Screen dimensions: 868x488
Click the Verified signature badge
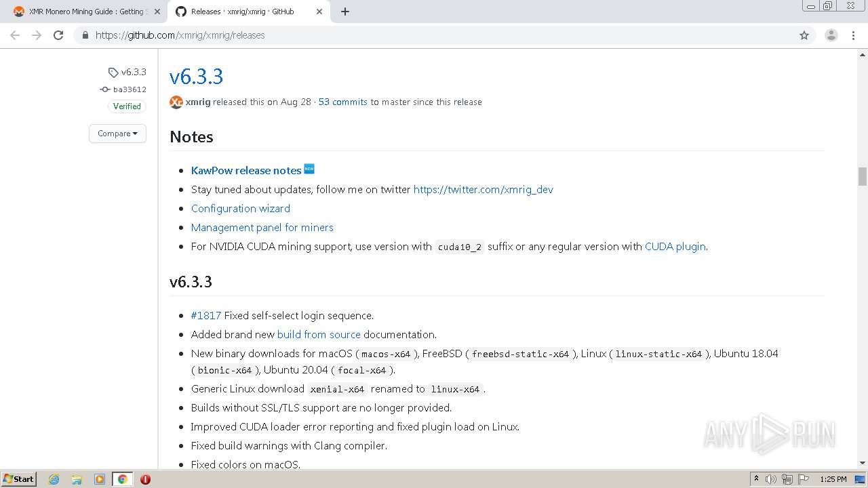[x=127, y=106]
